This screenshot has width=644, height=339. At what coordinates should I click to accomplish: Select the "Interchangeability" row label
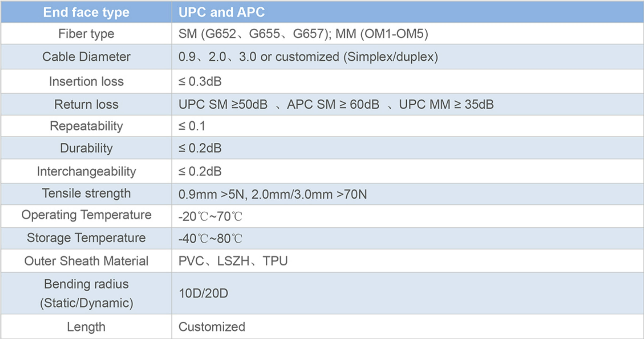pos(86,171)
